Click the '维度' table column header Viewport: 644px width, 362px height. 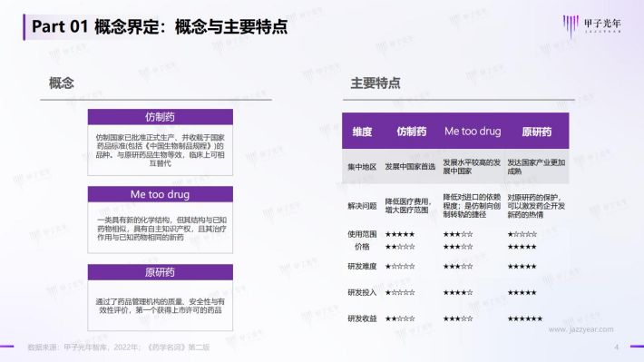tap(362, 132)
